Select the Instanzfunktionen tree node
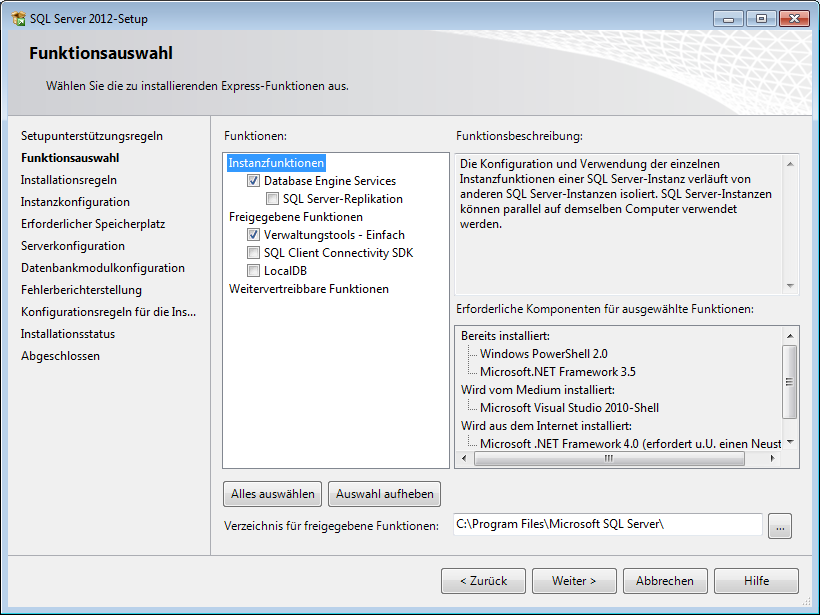820x615 pixels. point(277,163)
